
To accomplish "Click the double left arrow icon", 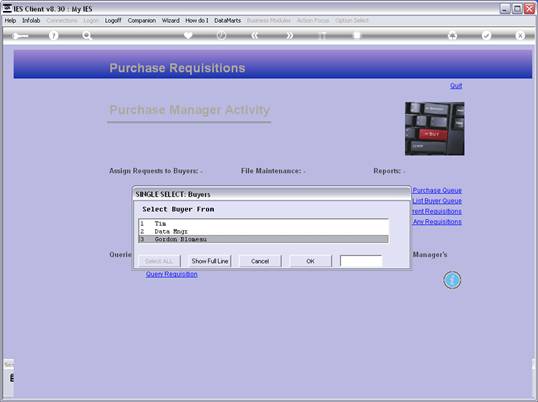I will click(x=254, y=35).
